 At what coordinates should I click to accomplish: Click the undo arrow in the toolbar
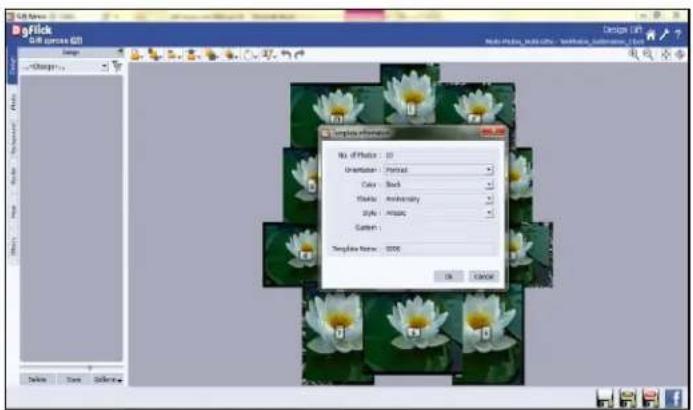(286, 54)
